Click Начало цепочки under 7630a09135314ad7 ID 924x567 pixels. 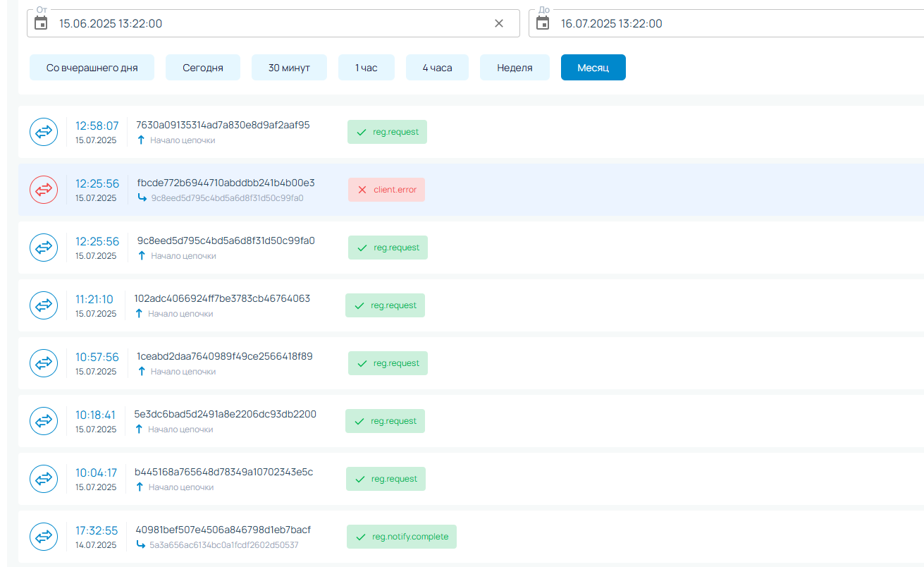pyautogui.click(x=183, y=140)
